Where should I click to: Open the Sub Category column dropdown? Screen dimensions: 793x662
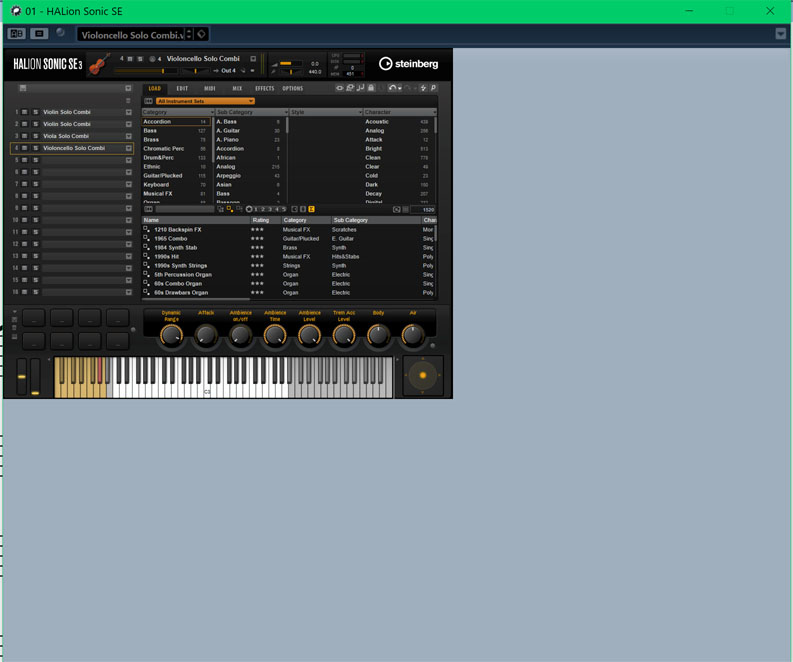[x=286, y=112]
